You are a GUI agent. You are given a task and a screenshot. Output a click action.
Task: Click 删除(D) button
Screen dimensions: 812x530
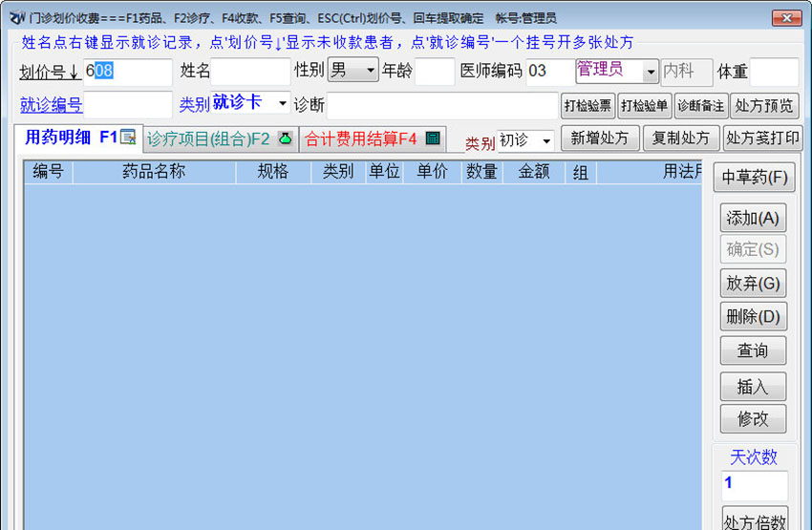pyautogui.click(x=753, y=316)
